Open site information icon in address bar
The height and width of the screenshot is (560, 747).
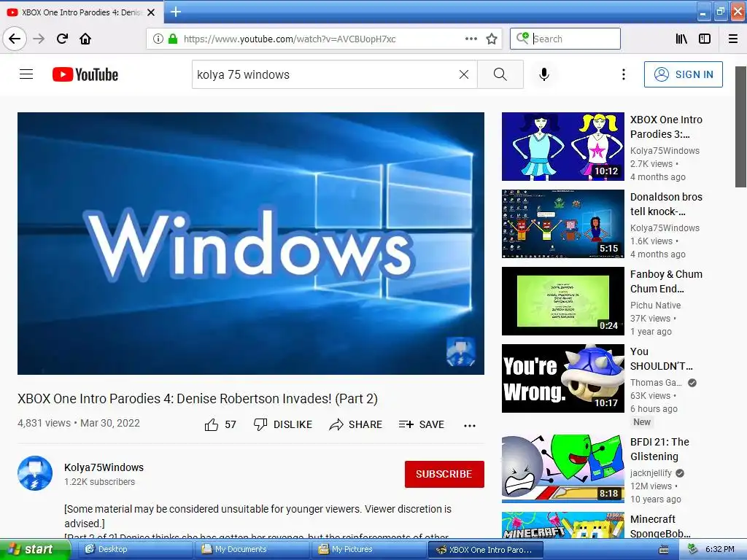[x=158, y=39]
